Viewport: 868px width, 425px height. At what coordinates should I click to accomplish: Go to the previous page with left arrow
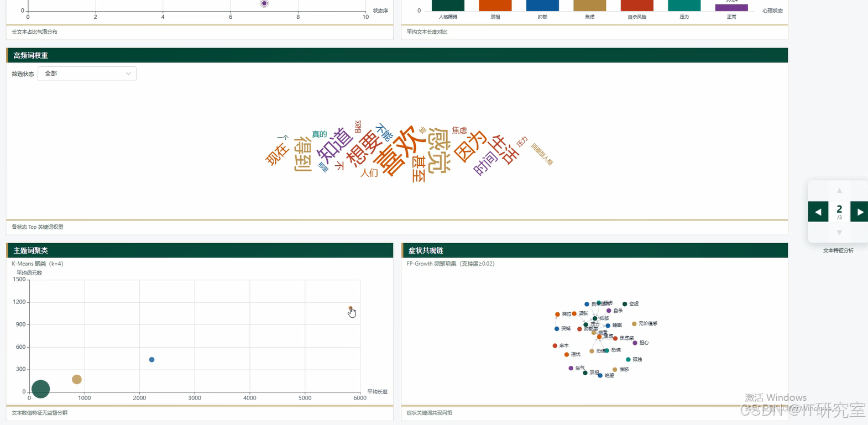(818, 212)
